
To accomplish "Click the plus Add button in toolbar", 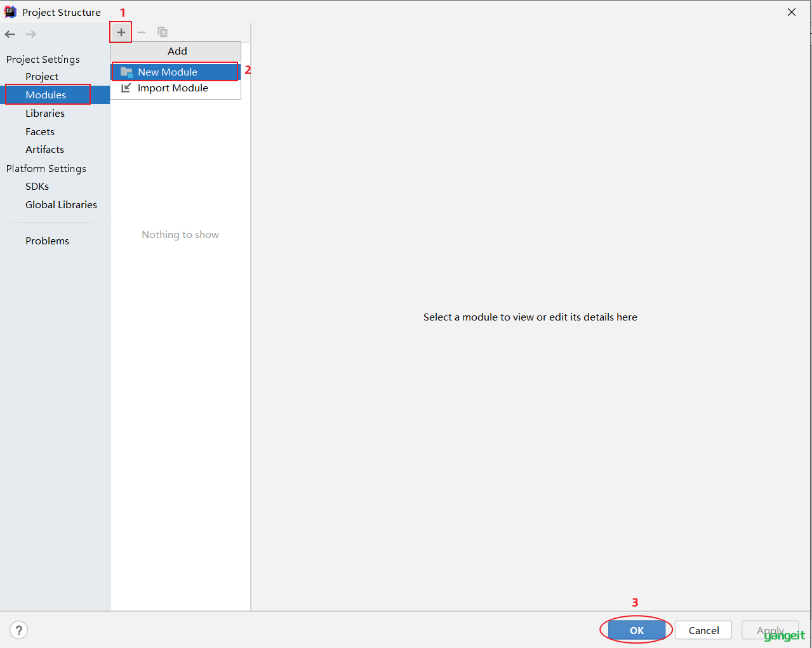I will (121, 32).
